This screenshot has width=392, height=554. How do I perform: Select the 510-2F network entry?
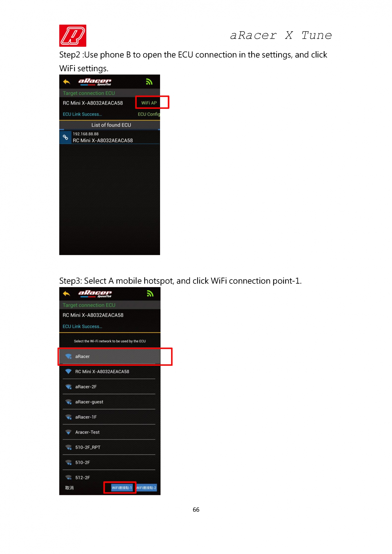[109, 463]
